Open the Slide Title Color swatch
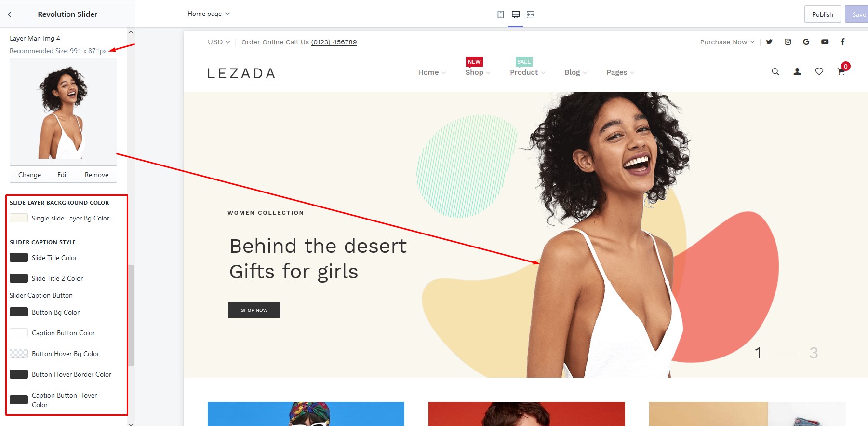 (x=19, y=258)
